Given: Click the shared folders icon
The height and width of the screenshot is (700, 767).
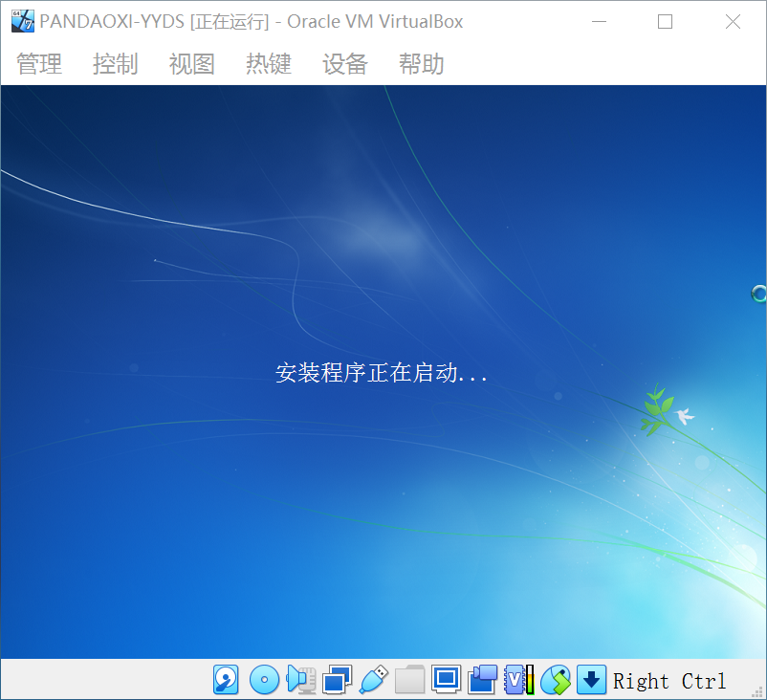Looking at the screenshot, I should [410, 680].
